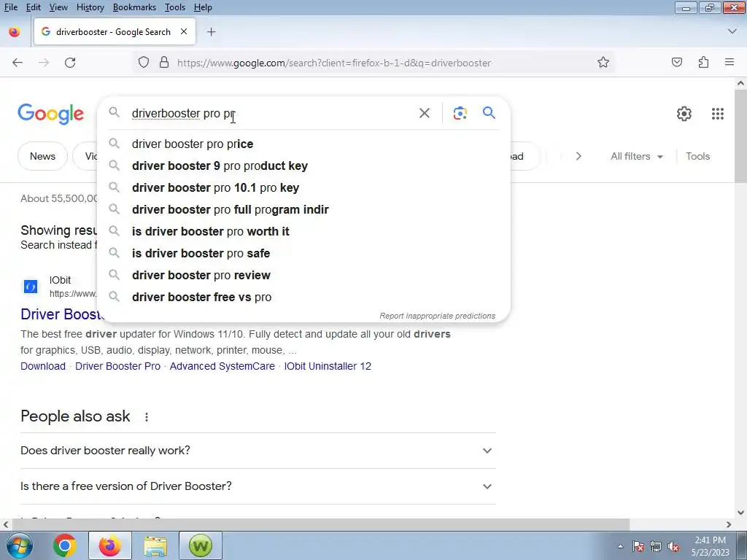The height and width of the screenshot is (560, 747).
Task: Select suggestion driver booster pro price
Action: (303, 144)
